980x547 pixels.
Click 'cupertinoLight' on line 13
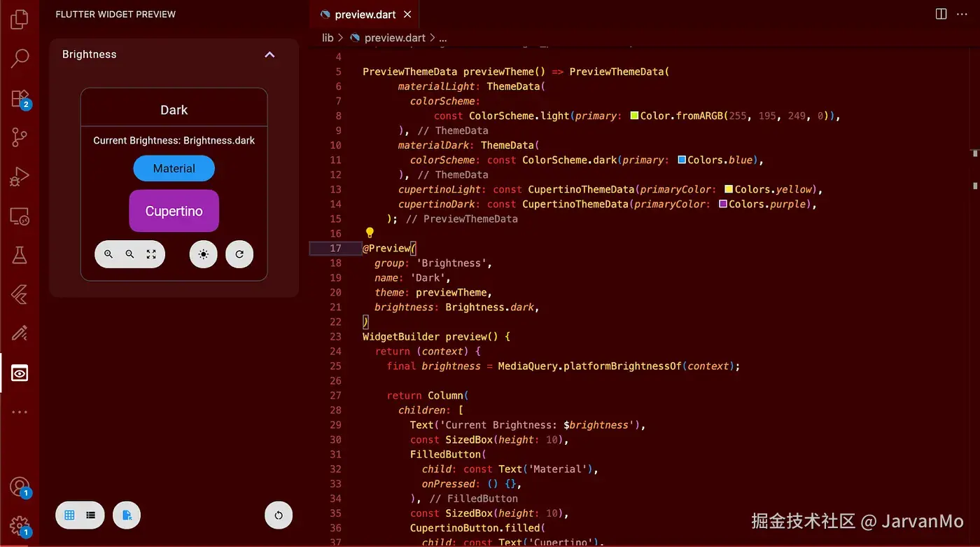440,189
